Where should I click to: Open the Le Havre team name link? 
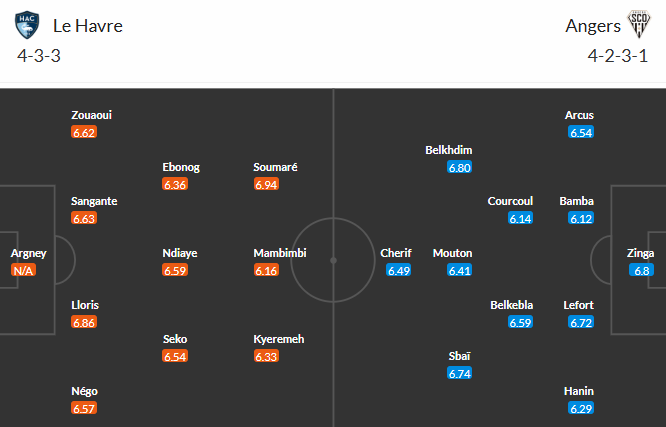click(x=87, y=26)
